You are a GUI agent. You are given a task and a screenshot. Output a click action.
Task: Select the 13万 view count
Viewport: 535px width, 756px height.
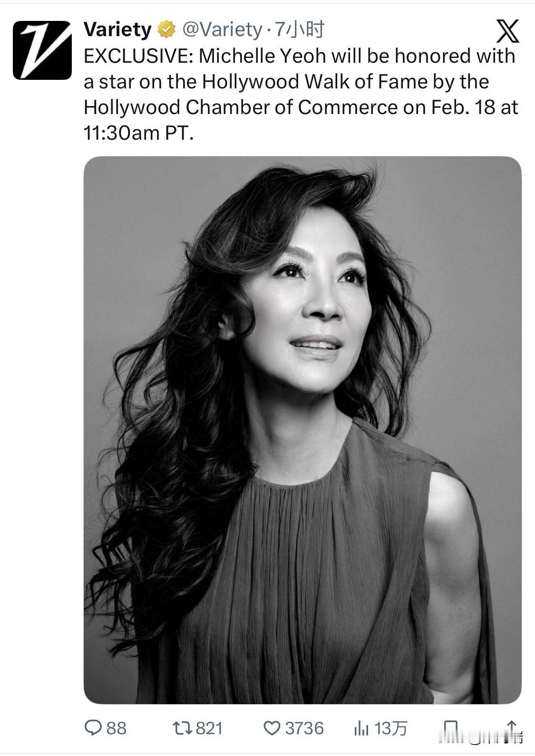391,728
